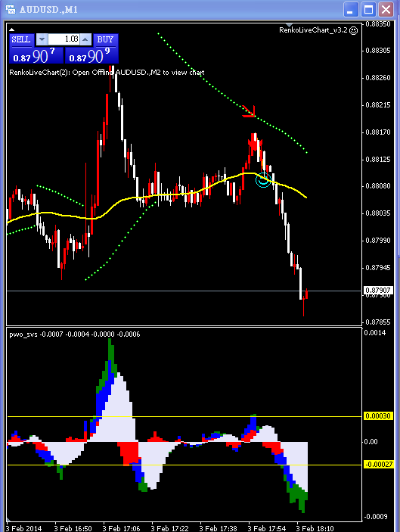The height and width of the screenshot is (532, 400).
Task: Click the current price label 0.87907
Action: [x=378, y=291]
